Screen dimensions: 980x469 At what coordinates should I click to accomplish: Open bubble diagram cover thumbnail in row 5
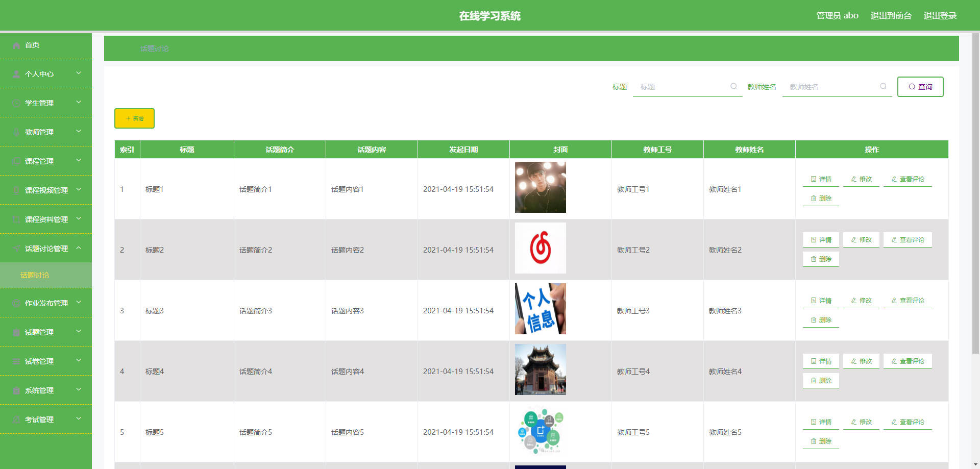[x=541, y=430]
